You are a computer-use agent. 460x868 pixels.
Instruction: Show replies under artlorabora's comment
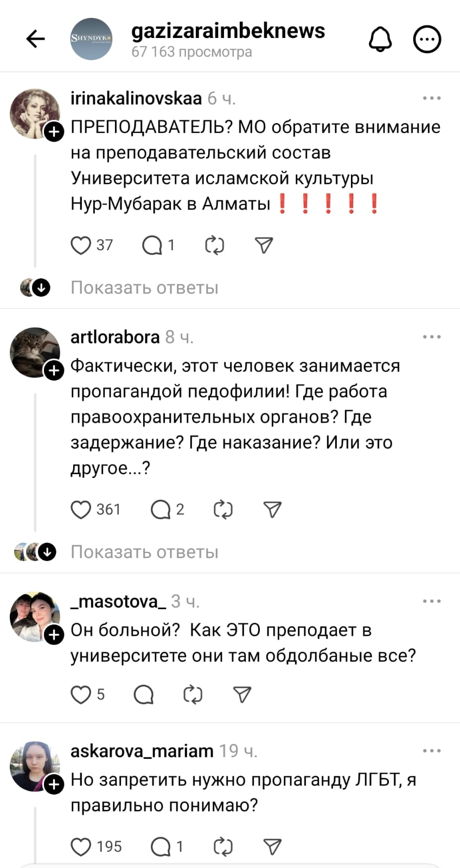point(144,552)
